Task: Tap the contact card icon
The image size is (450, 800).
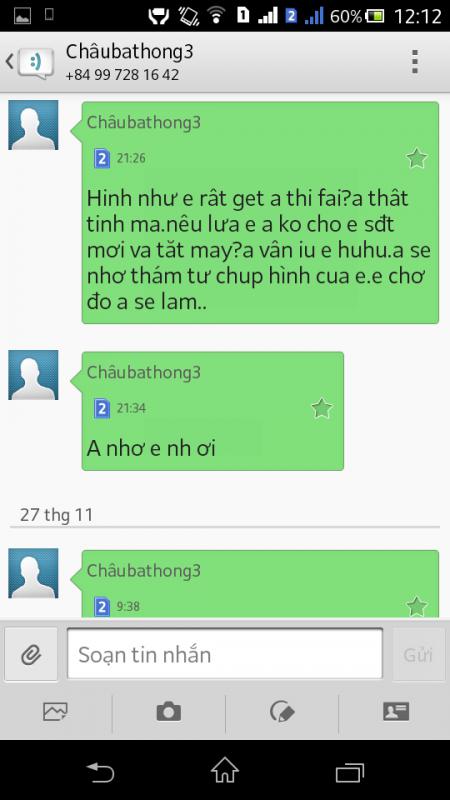Action: (x=396, y=711)
